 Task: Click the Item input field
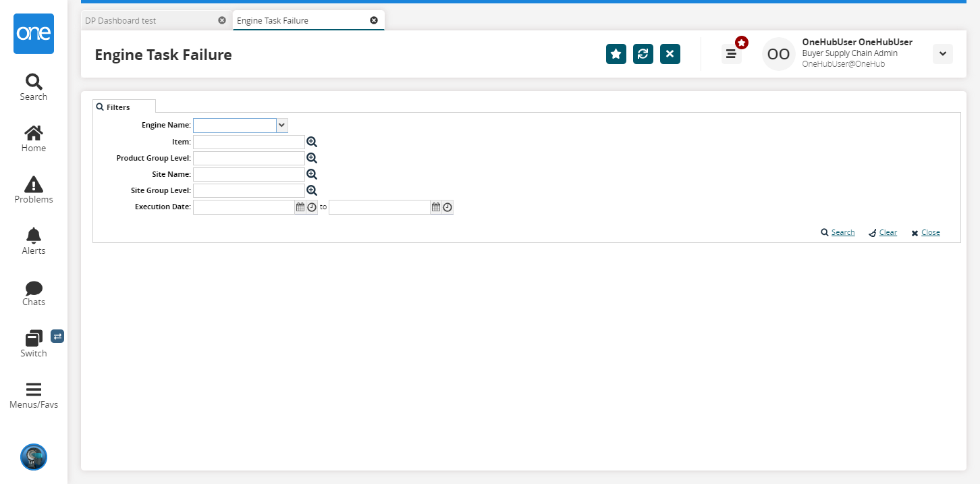249,142
